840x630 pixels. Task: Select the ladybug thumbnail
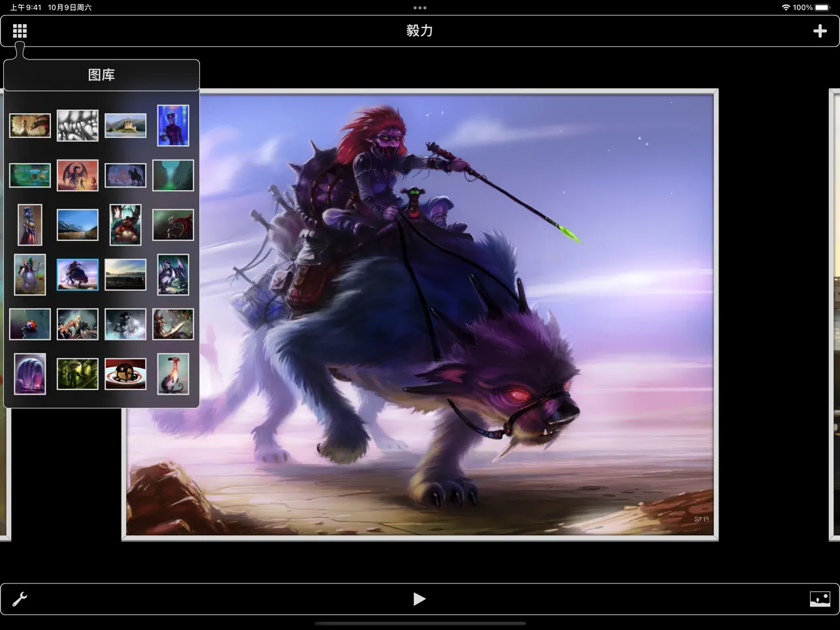tap(29, 323)
